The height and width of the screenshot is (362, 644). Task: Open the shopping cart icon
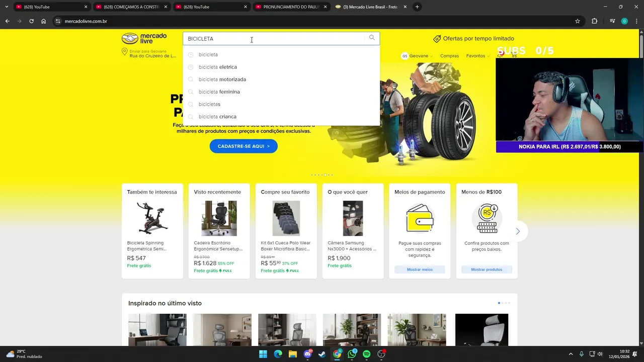(515, 56)
